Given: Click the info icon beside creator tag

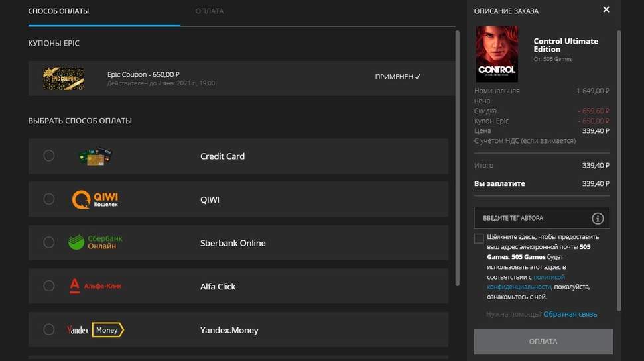Looking at the screenshot, I should (598, 218).
